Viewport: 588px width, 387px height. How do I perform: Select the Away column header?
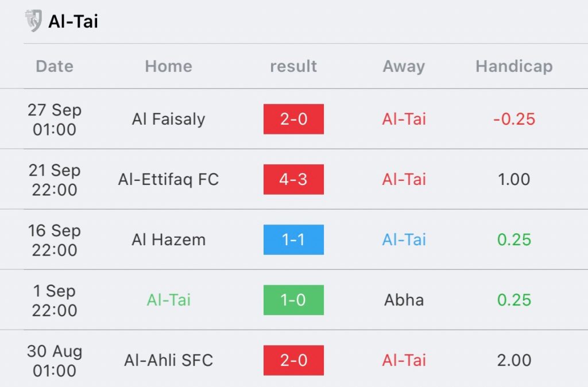click(404, 67)
